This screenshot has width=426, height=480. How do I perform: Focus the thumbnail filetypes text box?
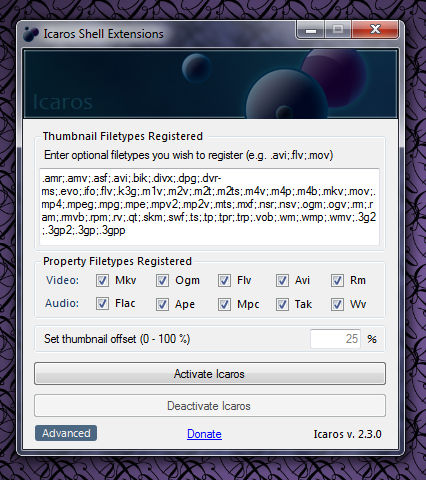coord(210,207)
